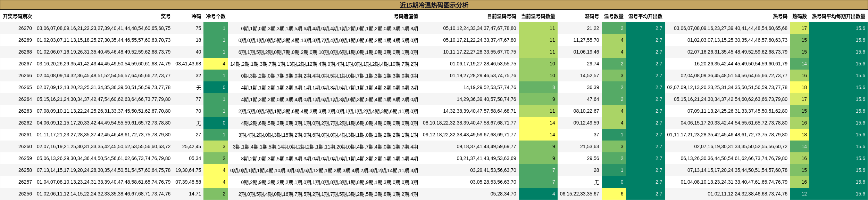Select period number 26257
868x200 pixels.
pos(25,182)
